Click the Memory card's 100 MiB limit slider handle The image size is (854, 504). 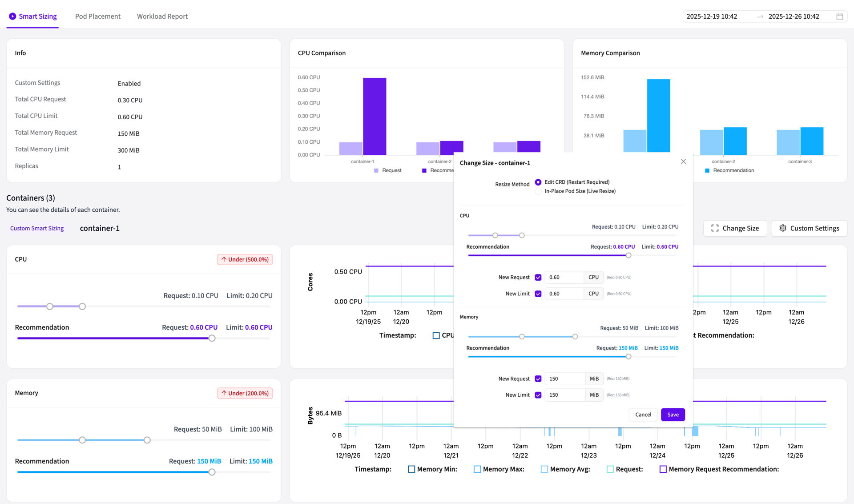point(147,440)
